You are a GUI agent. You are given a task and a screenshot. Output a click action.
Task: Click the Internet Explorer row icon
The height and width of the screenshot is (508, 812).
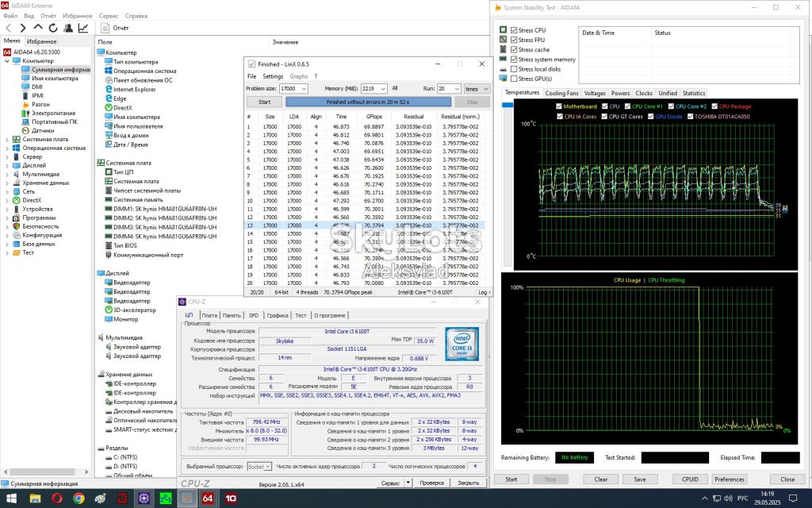click(x=108, y=89)
